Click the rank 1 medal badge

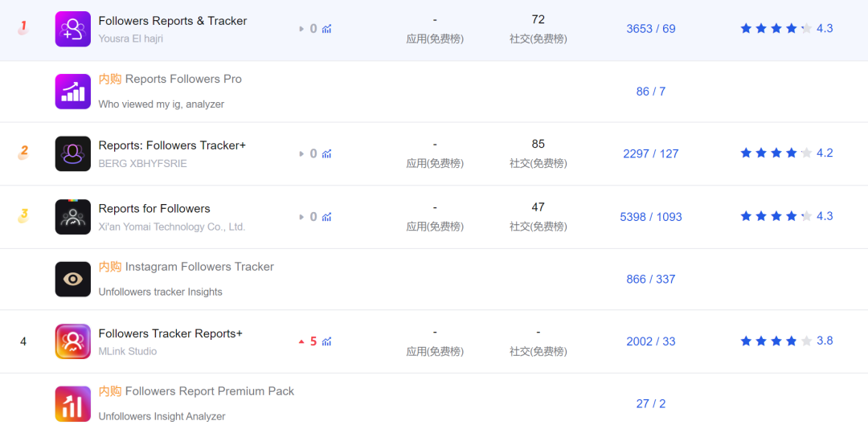point(23,27)
